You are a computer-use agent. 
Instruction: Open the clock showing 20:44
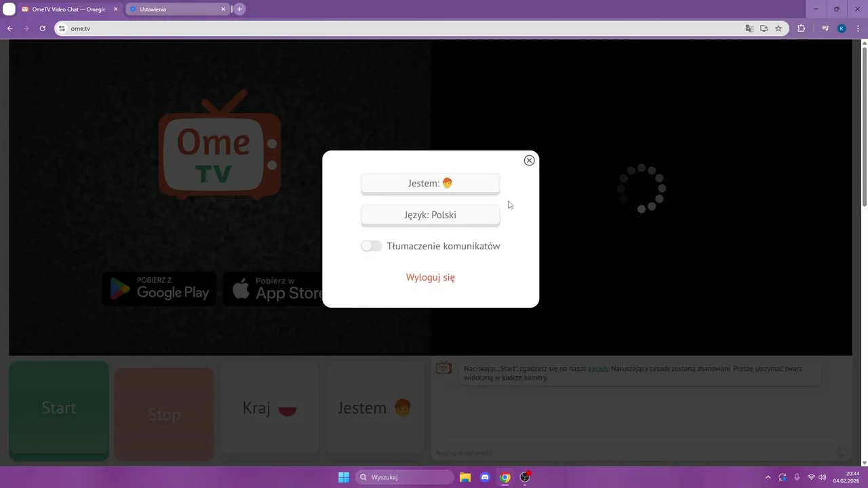pos(848,477)
